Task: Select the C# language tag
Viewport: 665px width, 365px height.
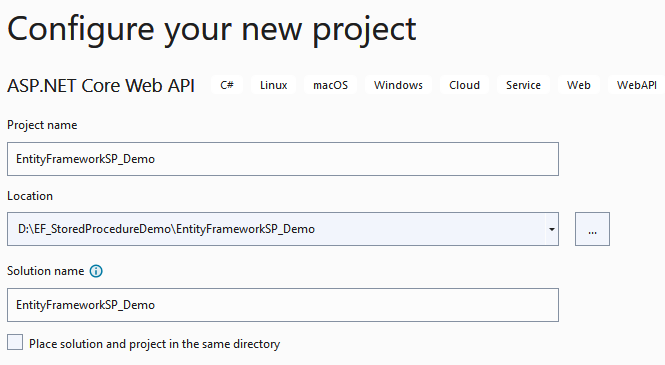Action: coord(227,85)
